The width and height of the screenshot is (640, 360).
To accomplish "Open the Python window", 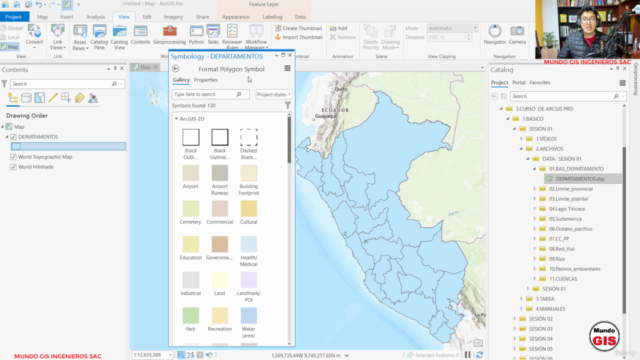I will tap(196, 35).
